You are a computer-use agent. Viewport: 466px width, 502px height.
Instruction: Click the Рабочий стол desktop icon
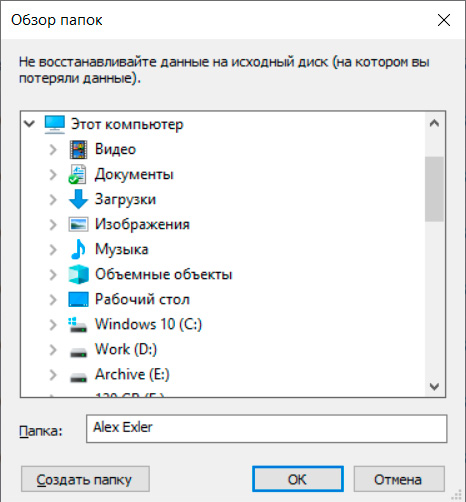(78, 299)
